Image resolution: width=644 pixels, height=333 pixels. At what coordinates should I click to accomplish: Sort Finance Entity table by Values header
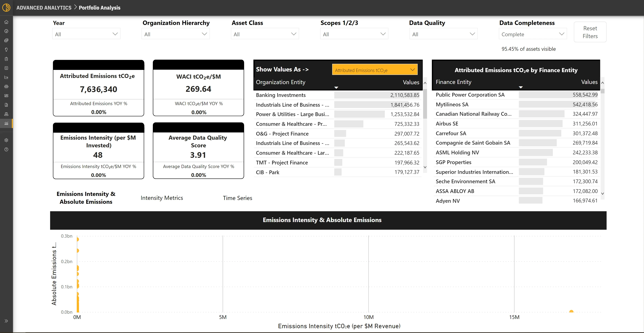click(589, 82)
